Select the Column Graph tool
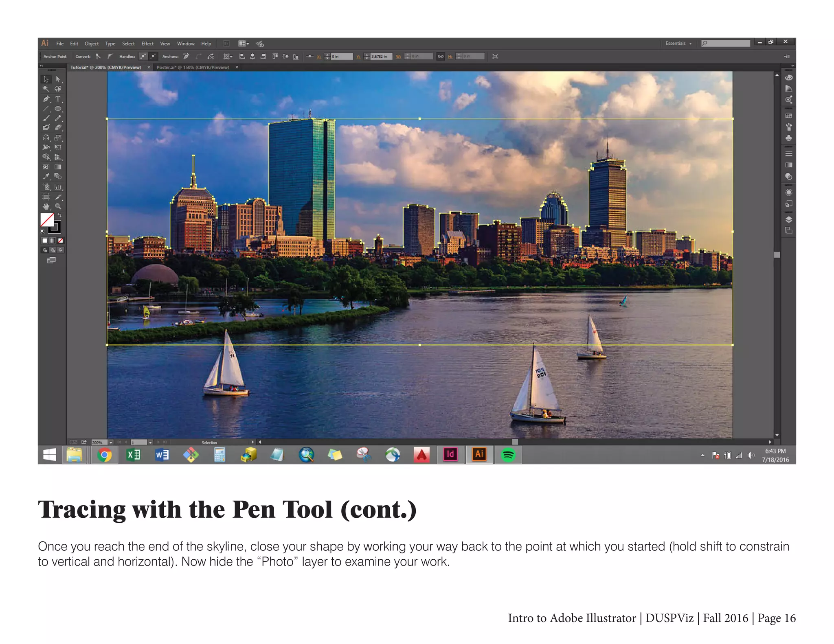Screen dimensions: 834x644 click(58, 187)
